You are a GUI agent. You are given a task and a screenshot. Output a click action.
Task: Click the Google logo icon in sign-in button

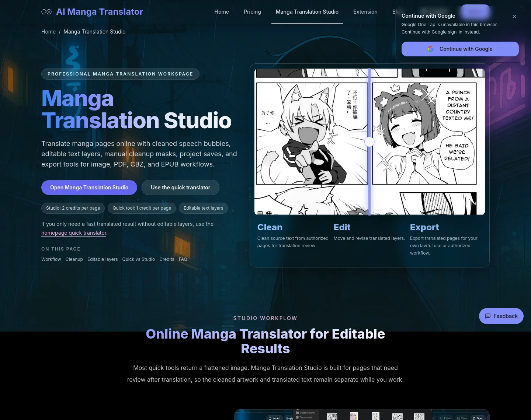coord(431,49)
